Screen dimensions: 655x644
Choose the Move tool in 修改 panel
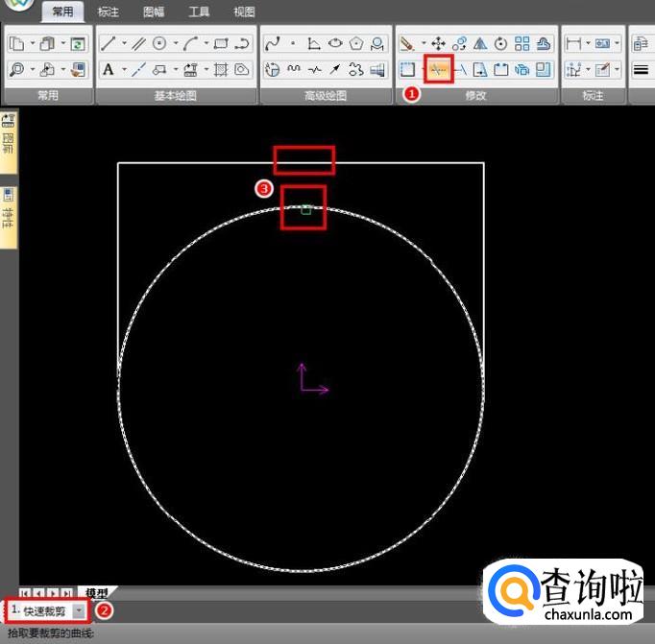(x=438, y=43)
